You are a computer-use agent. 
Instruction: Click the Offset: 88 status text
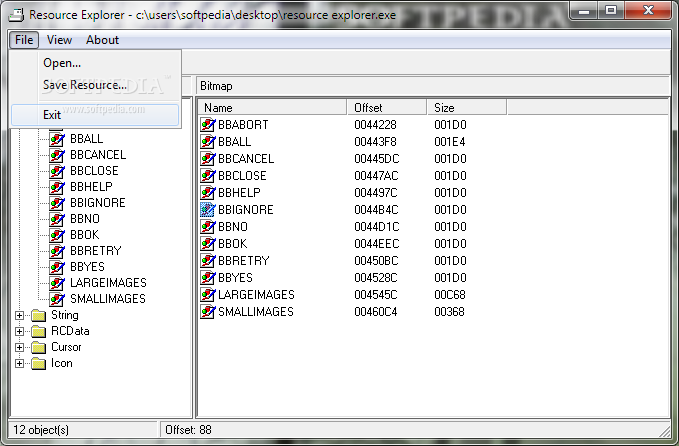pyautogui.click(x=188, y=430)
